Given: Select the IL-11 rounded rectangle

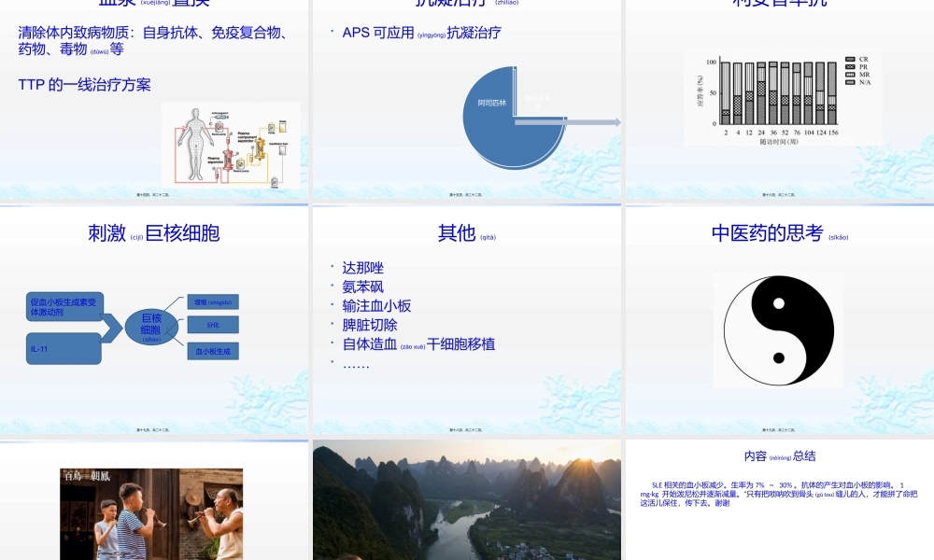Looking at the screenshot, I should pos(64,347).
